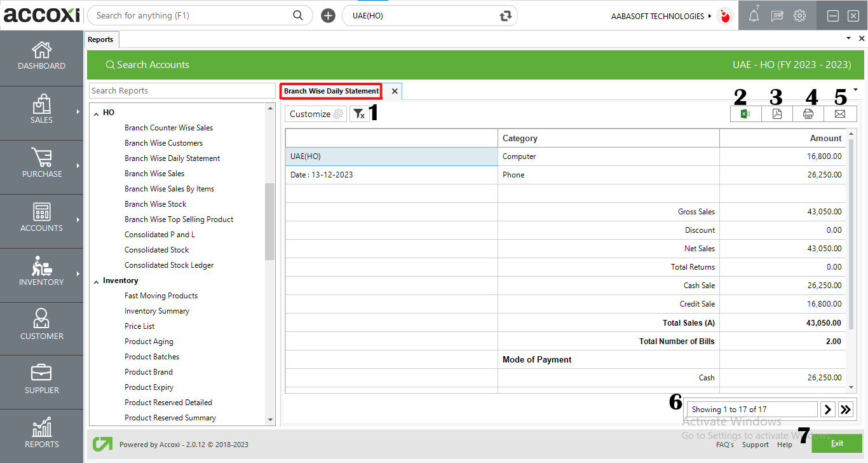Collapse the HO report group
This screenshot has height=463, width=868.
(97, 113)
